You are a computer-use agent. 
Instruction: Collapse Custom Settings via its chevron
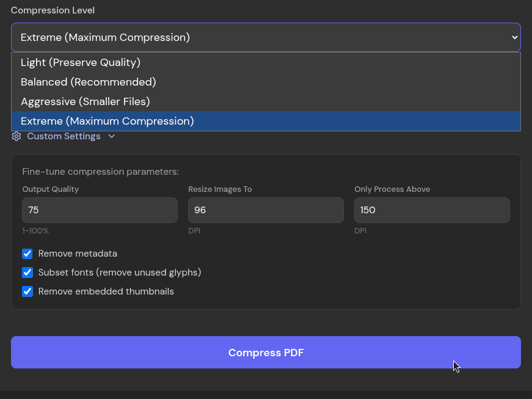pyautogui.click(x=112, y=136)
